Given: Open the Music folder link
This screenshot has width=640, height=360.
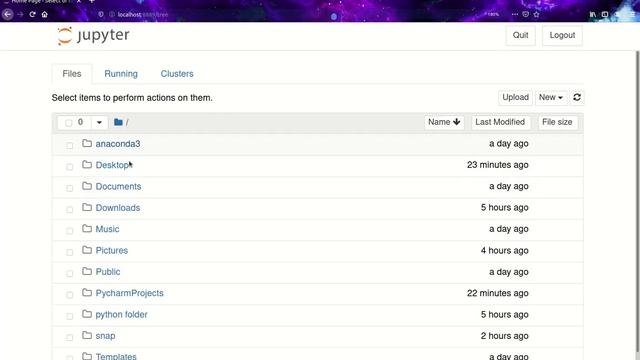Looking at the screenshot, I should coord(107,229).
